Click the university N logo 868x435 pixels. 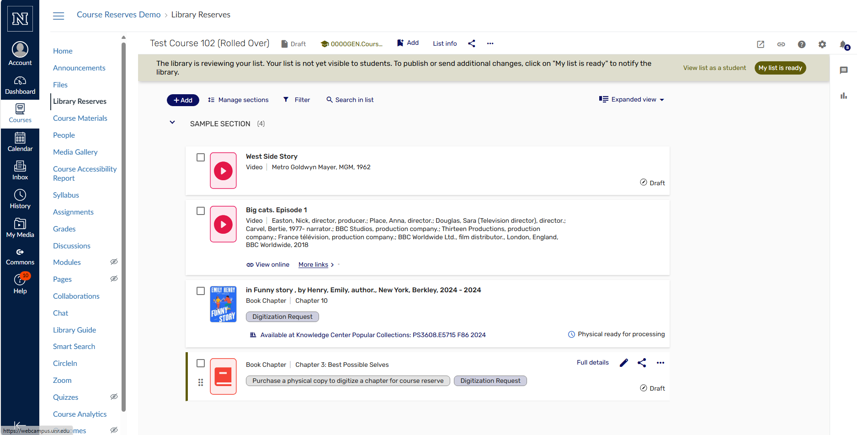(20, 19)
